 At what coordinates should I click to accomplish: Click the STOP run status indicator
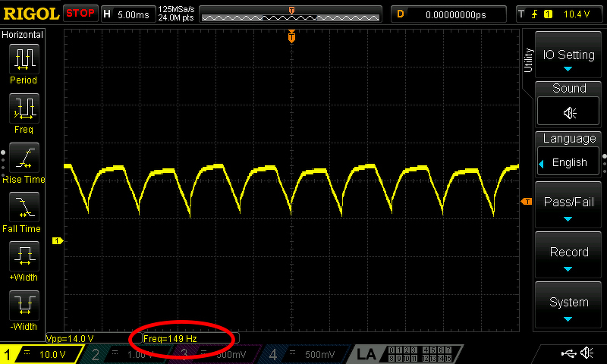(x=80, y=14)
